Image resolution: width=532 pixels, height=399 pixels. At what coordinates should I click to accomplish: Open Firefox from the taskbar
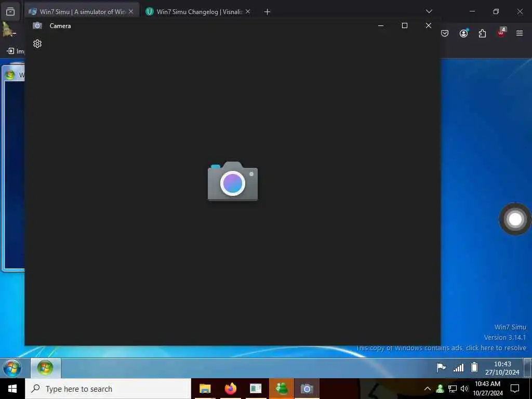click(230, 389)
